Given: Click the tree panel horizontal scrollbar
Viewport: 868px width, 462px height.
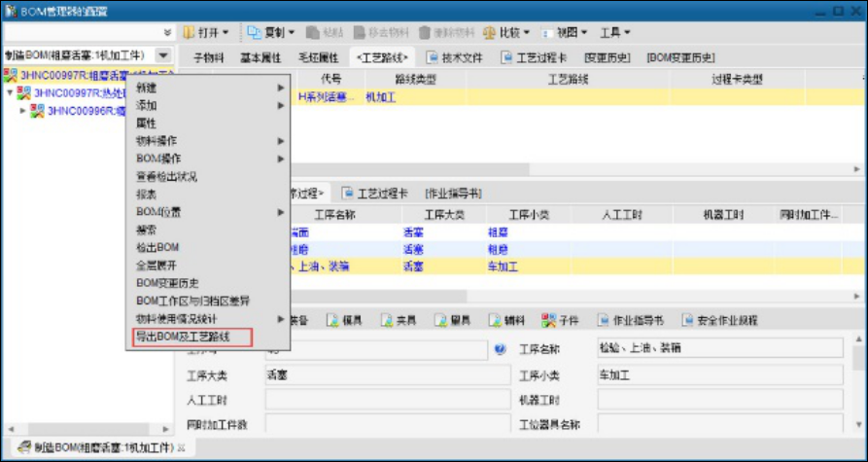Looking at the screenshot, I should click(x=88, y=429).
